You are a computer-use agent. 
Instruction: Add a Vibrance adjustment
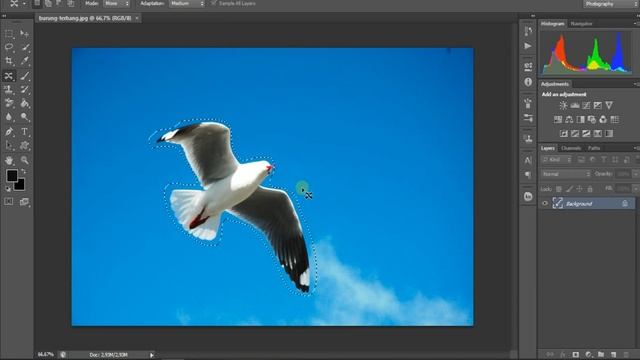click(609, 105)
